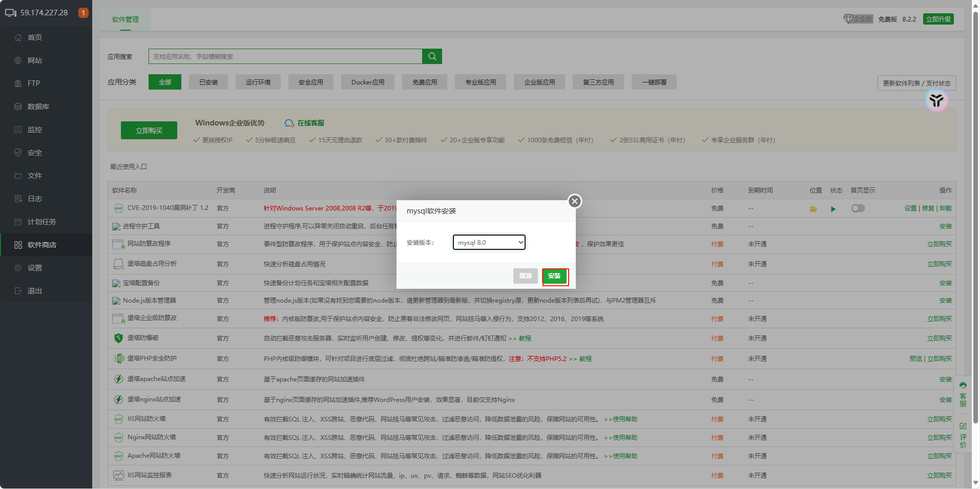Open the mysql version dropdown
This screenshot has width=980, height=489.
tap(489, 242)
